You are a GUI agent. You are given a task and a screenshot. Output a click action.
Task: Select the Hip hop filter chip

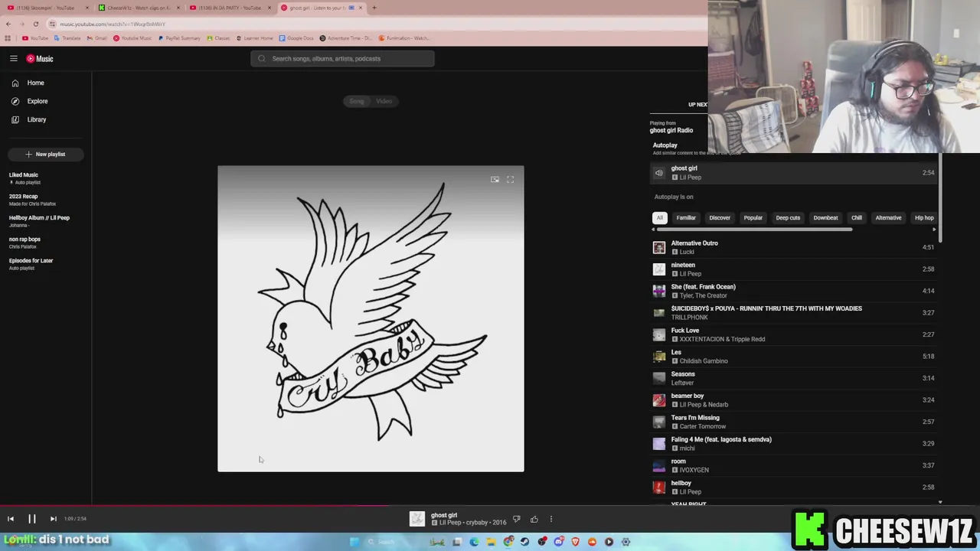[924, 218]
